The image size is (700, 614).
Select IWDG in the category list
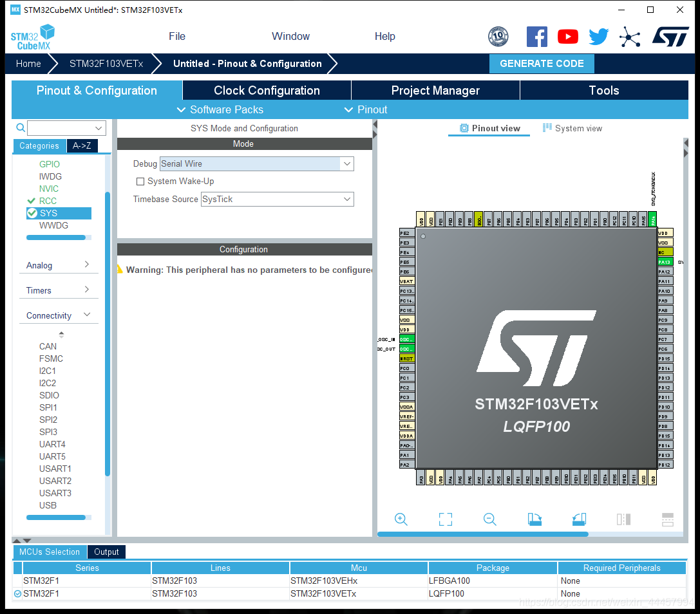[x=50, y=176]
